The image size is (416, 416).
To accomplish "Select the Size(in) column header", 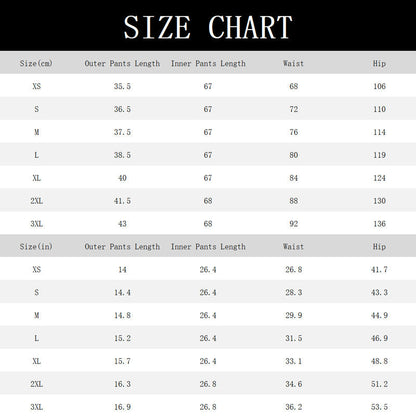I will coord(36,247).
